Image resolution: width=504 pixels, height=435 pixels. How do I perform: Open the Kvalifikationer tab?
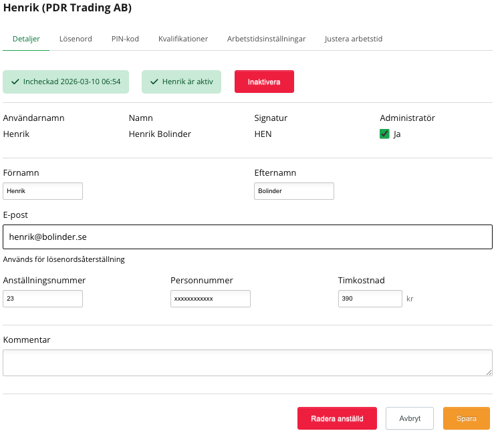[183, 39]
